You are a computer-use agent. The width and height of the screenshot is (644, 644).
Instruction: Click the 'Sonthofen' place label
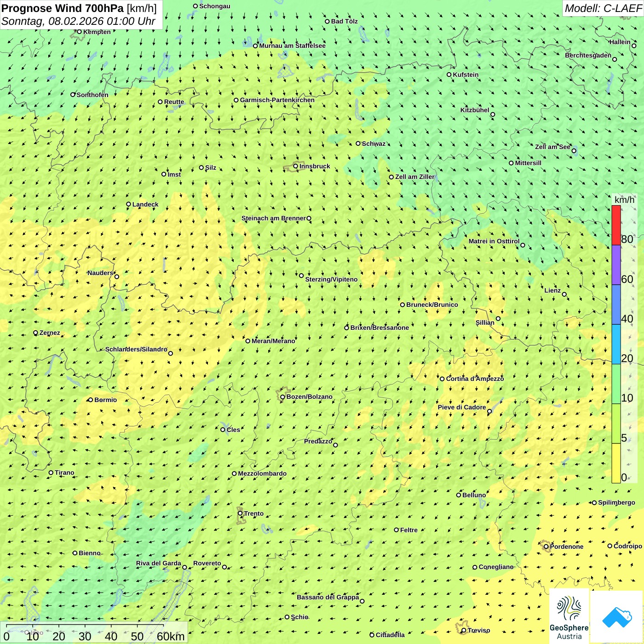coord(92,95)
